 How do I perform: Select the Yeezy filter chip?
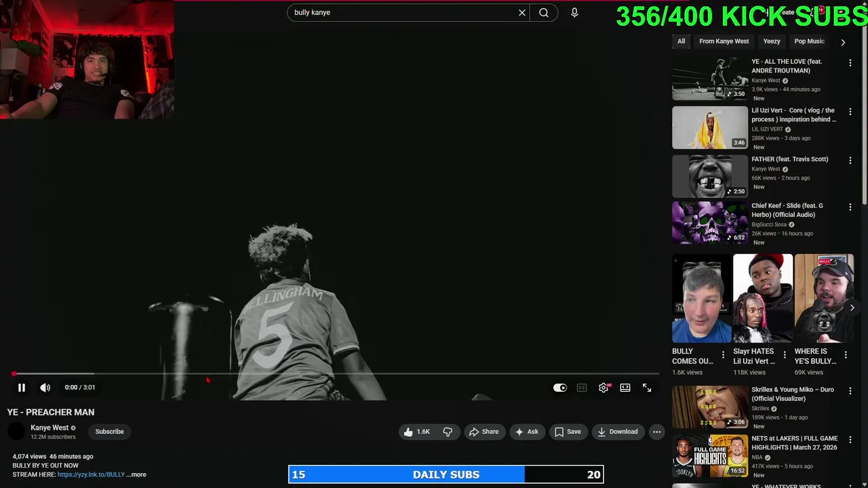(x=772, y=41)
